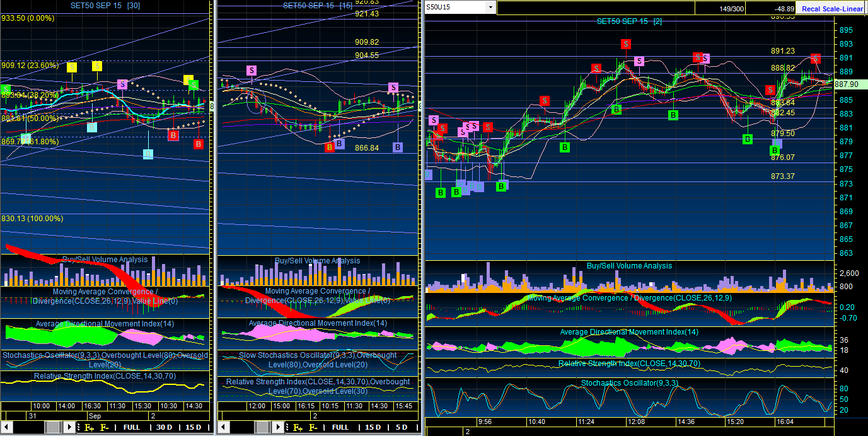The image size is (868, 436).
Task: Click F+ zoom icon in 30-minute chart
Action: click(x=90, y=427)
